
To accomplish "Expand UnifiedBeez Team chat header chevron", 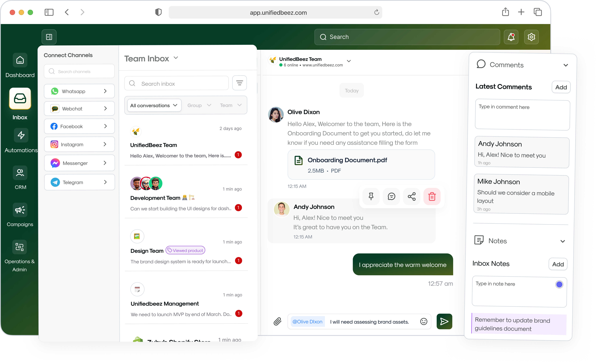I will (349, 61).
